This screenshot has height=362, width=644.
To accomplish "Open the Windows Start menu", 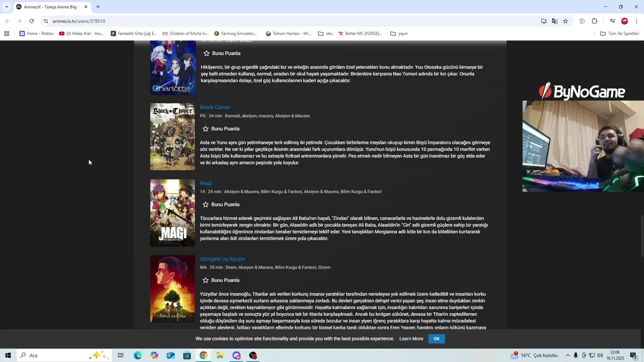I will (x=8, y=355).
